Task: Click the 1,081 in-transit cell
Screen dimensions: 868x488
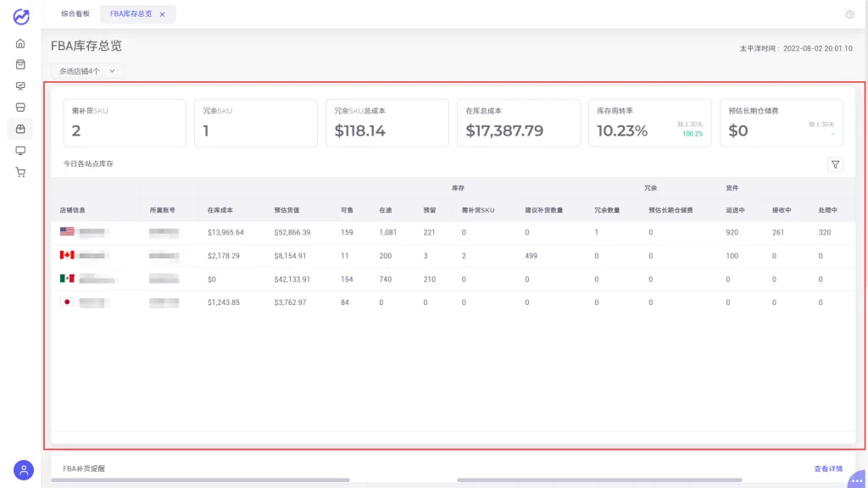Action: pos(387,232)
